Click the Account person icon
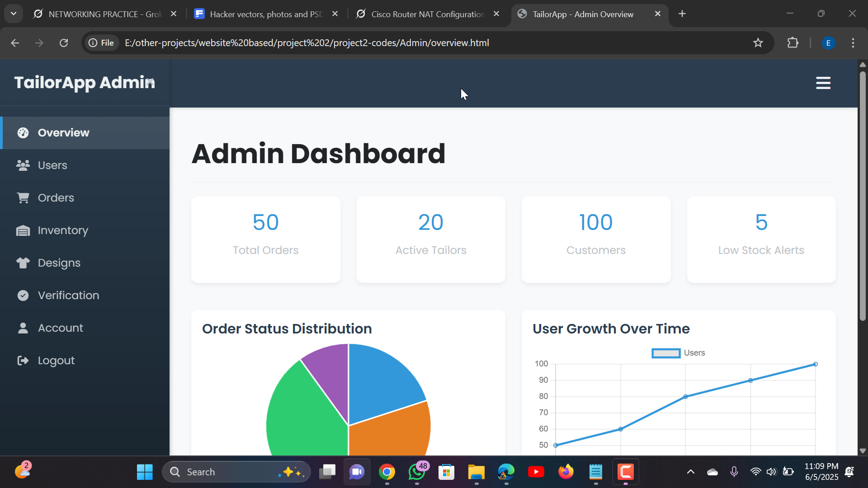 23,328
